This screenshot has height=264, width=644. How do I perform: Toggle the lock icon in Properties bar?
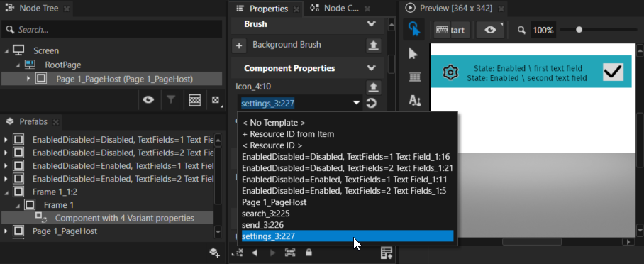point(309,253)
